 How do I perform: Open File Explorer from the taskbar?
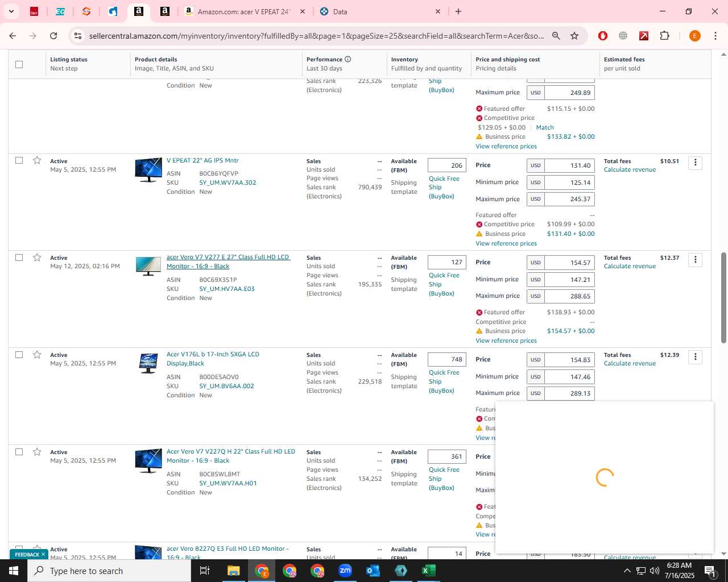233,571
